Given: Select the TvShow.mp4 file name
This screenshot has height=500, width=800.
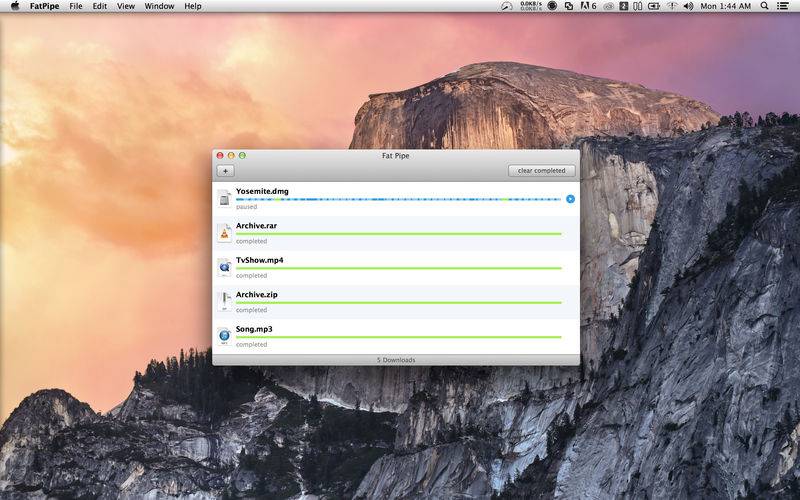Looking at the screenshot, I should (259, 260).
